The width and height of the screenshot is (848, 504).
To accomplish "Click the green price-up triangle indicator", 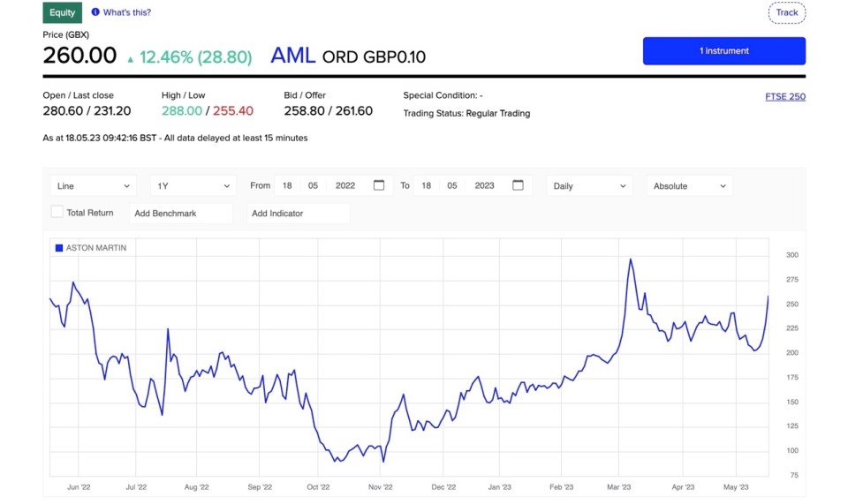I will 131,59.
